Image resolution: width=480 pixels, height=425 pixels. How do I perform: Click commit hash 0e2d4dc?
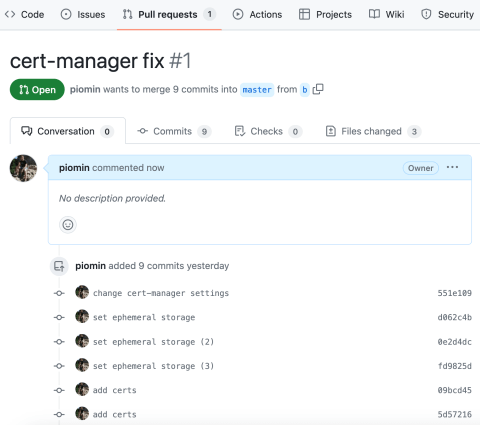[x=455, y=342]
